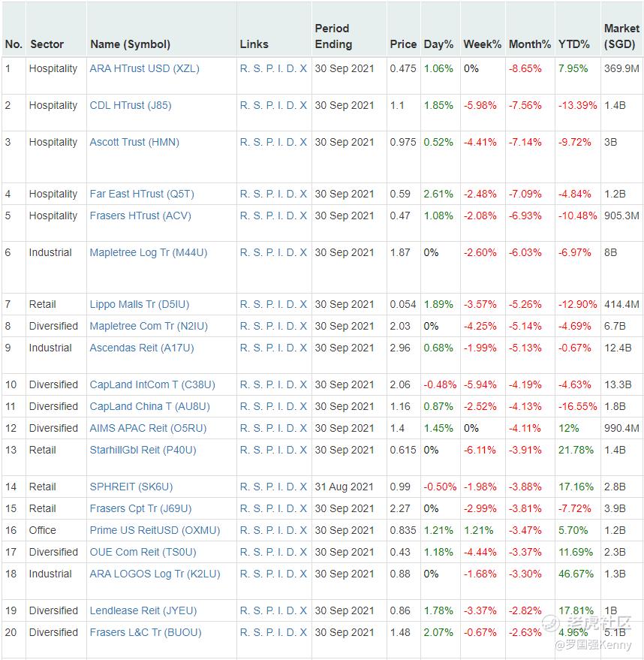Click the S. link in SPHREIT row
The image size is (644, 660).
(x=257, y=487)
